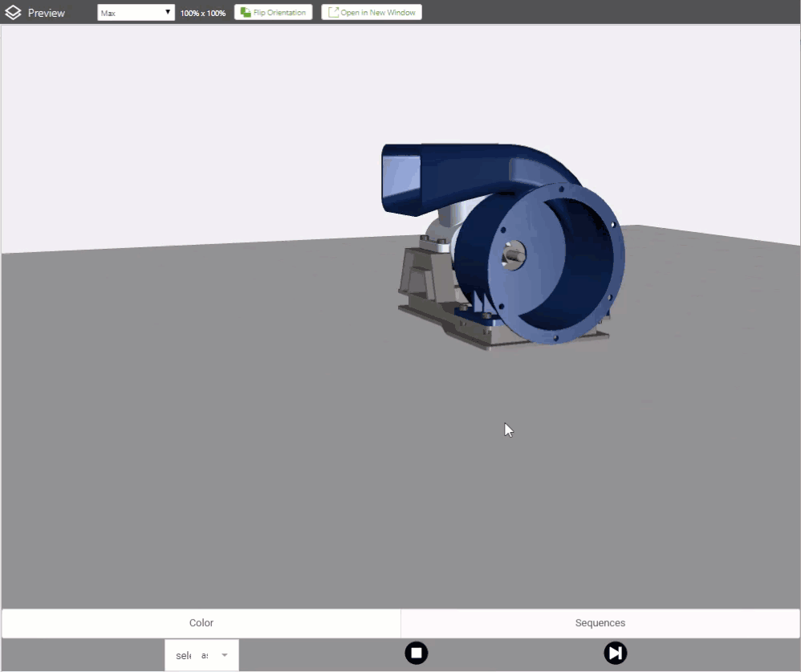This screenshot has width=801, height=672.
Task: Click the black square stop icon
Action: [416, 653]
